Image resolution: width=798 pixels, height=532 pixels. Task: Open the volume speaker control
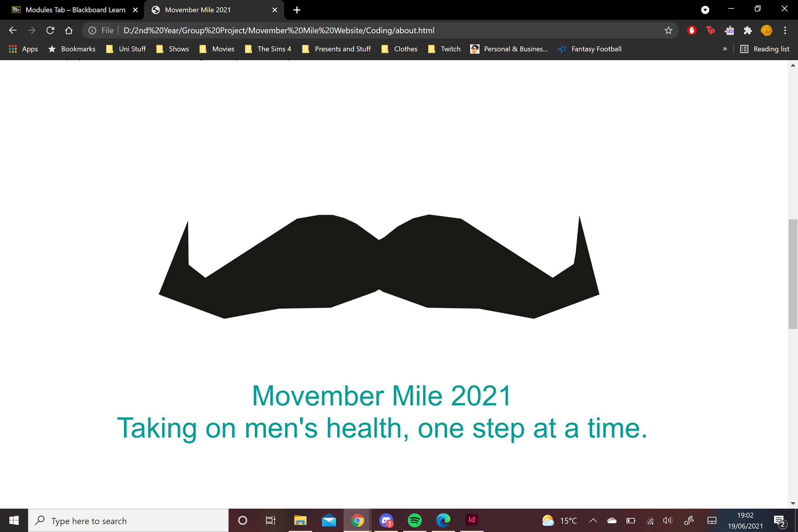(x=668, y=520)
